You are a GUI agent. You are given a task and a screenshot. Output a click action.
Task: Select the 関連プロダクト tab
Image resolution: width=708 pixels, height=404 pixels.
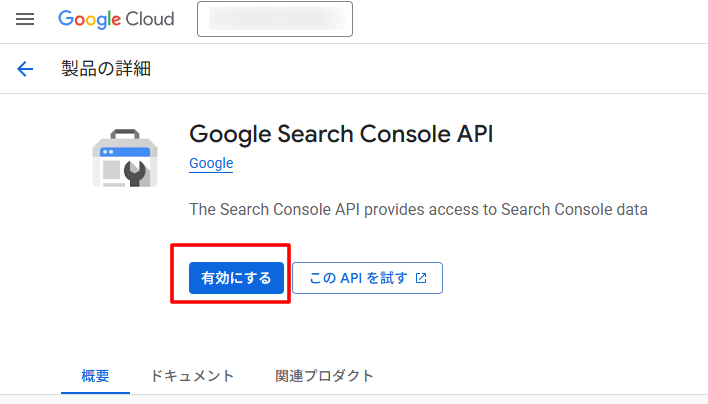[324, 376]
